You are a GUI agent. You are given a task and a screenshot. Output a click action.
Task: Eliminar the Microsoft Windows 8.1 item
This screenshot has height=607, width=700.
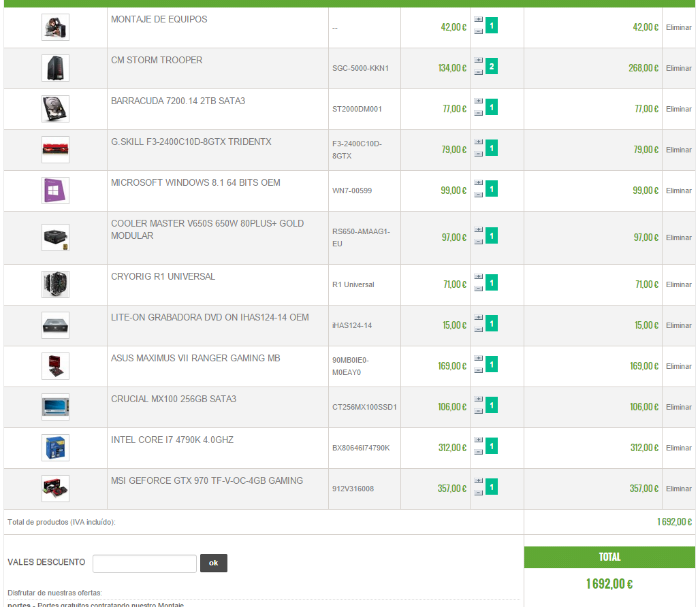click(679, 191)
